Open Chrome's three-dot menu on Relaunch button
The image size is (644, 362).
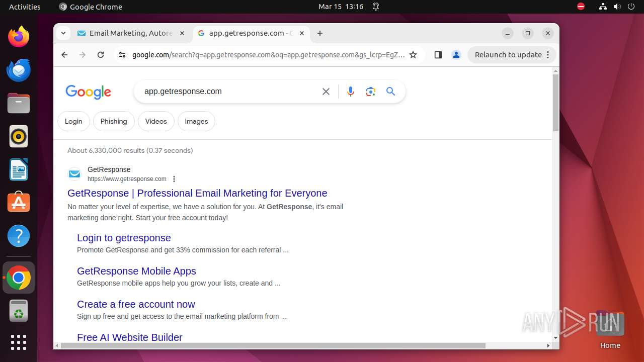point(548,55)
